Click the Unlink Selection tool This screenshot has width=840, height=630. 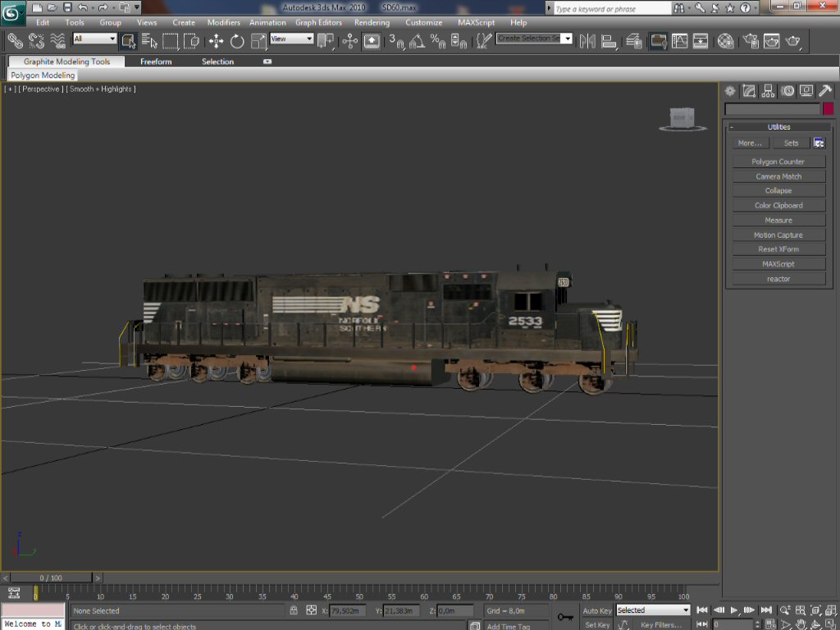click(x=36, y=41)
